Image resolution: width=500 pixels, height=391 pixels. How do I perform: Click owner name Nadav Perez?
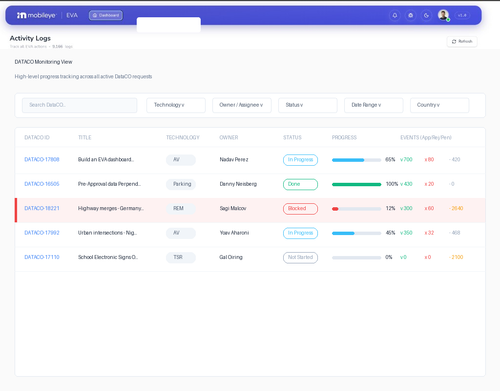point(234,160)
